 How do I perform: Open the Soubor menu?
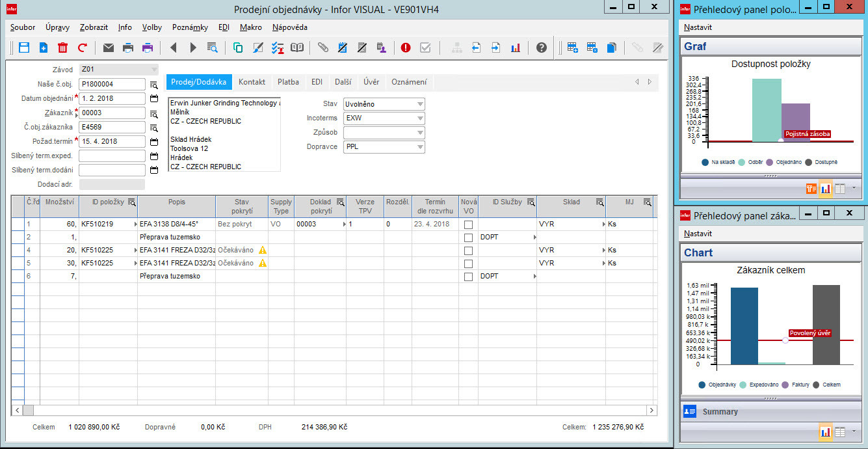coord(23,27)
